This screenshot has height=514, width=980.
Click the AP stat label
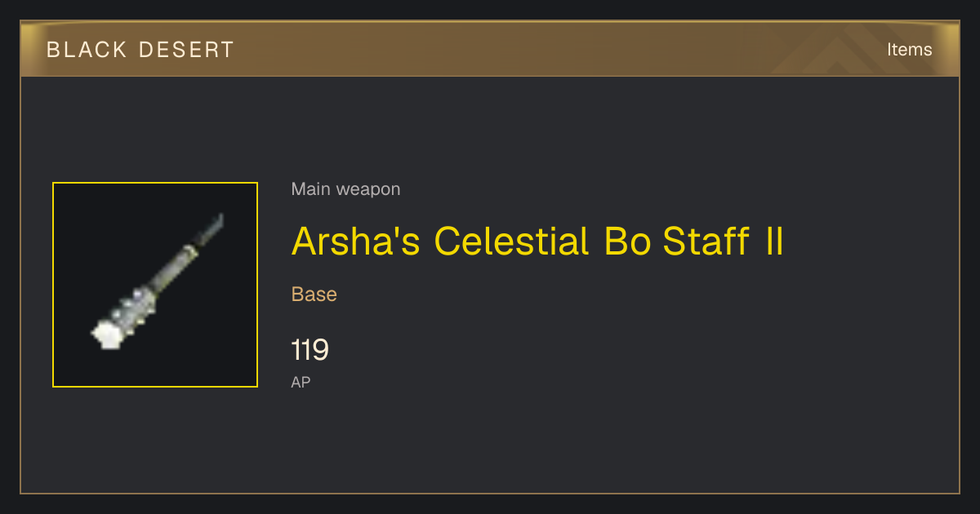point(301,382)
